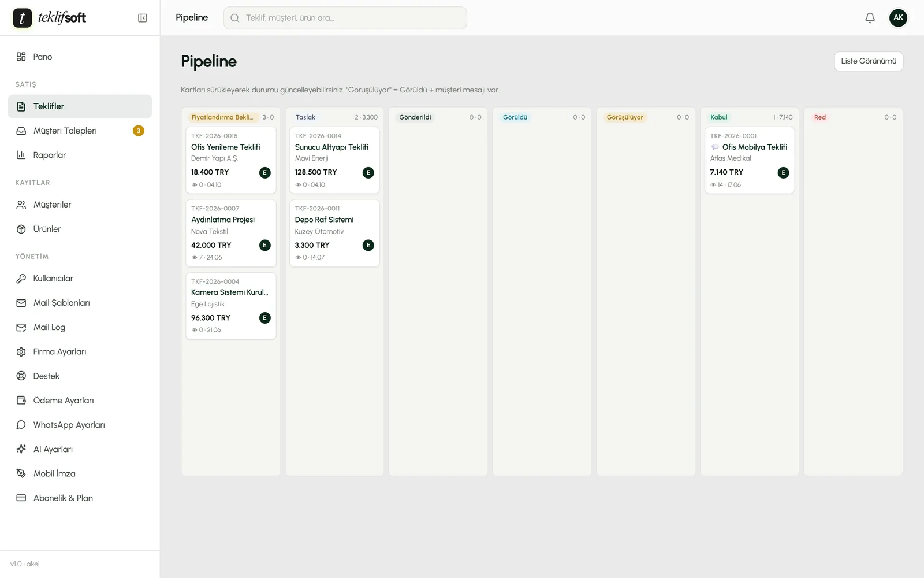Open Mail Şablonları page
This screenshot has width=924, height=578.
[80, 303]
